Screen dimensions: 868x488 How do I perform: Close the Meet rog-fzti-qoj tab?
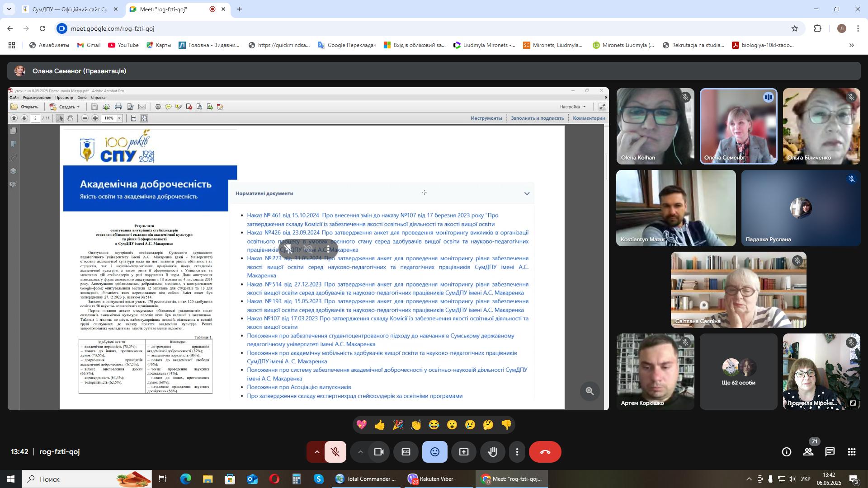point(223,9)
